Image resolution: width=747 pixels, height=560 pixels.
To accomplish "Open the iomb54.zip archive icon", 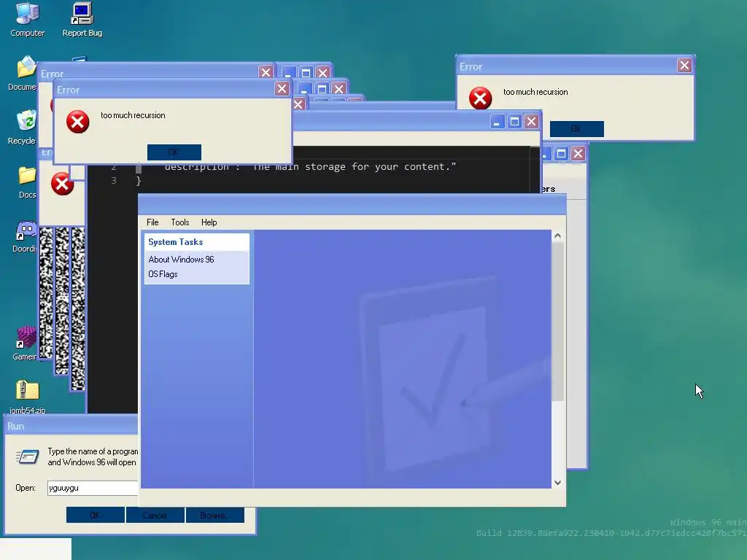I will 27,396.
